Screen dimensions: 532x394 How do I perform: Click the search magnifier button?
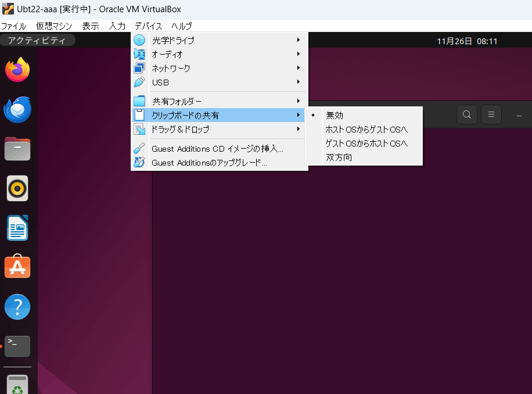pos(467,114)
